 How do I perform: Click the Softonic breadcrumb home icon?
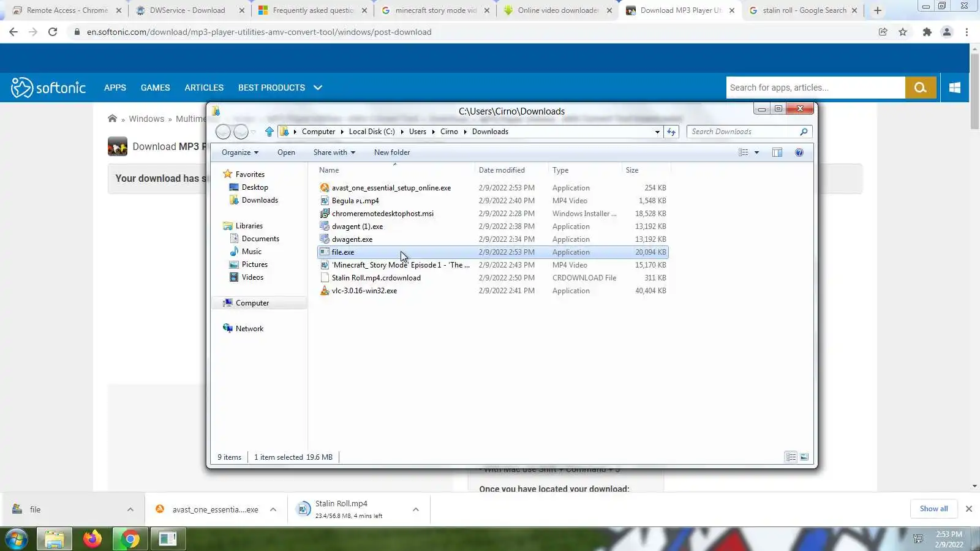coord(112,119)
